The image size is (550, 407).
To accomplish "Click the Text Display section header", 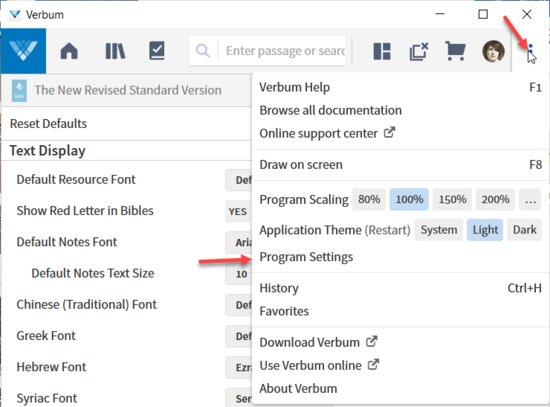I will 47,151.
